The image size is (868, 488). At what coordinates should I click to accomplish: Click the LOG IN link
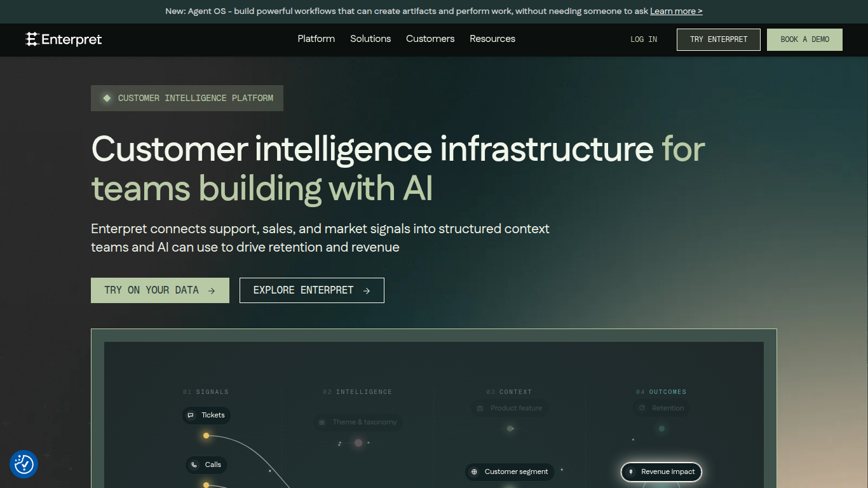tap(644, 39)
